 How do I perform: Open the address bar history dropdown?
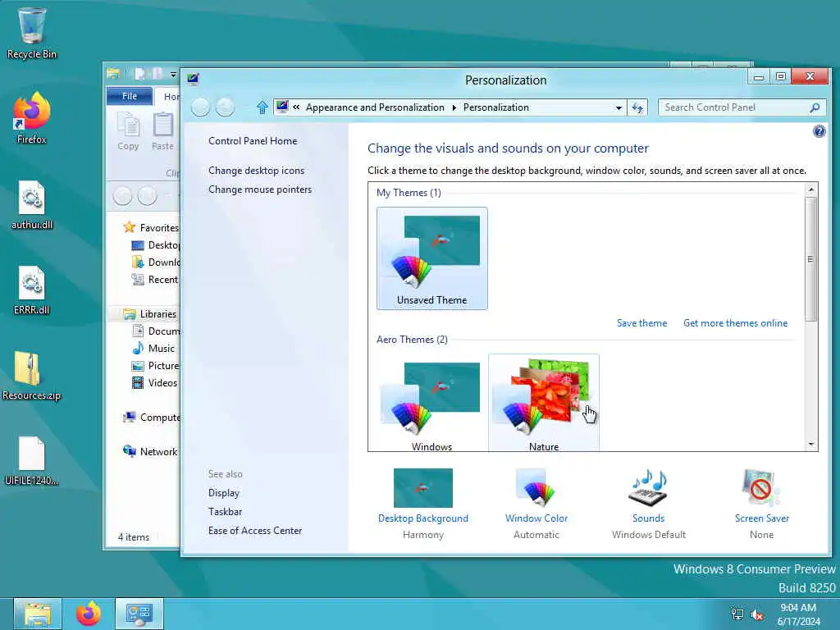619,107
